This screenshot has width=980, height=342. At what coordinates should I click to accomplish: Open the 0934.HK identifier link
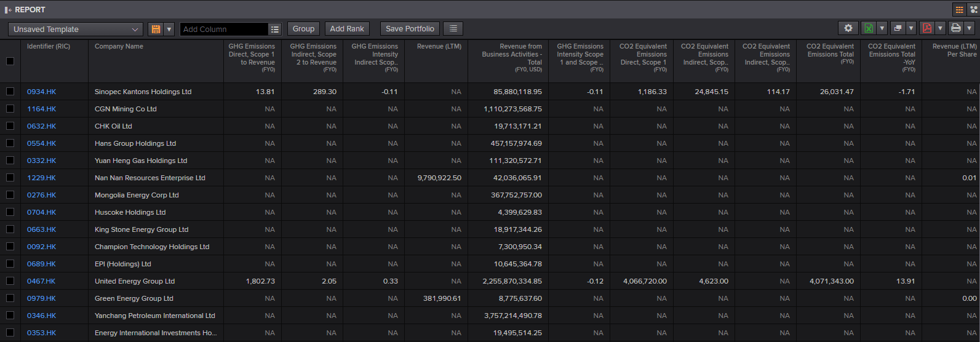(x=41, y=92)
